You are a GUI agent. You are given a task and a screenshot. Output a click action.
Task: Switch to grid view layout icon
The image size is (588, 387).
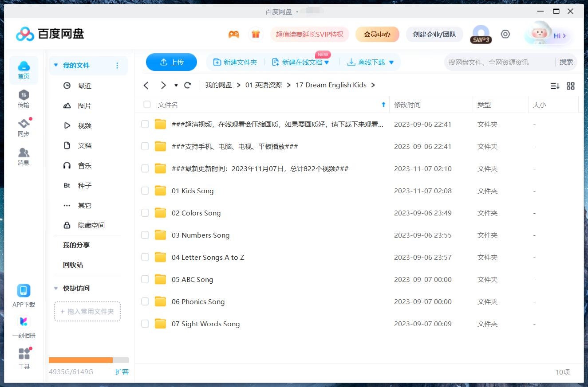571,86
